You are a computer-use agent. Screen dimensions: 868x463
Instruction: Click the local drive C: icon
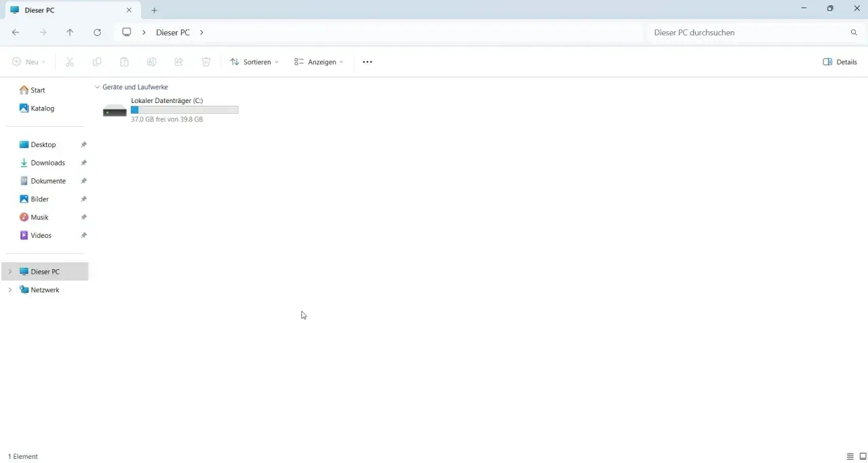tap(115, 110)
